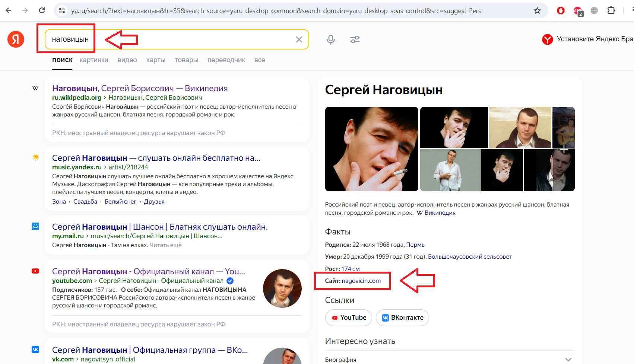Viewport: 634px width, 364px height.
Task: Open site info icon in address bar
Action: (62, 11)
